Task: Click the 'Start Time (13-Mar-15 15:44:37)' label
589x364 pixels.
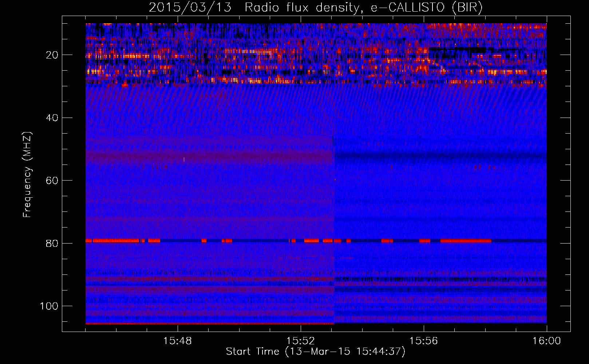Action: [316, 352]
